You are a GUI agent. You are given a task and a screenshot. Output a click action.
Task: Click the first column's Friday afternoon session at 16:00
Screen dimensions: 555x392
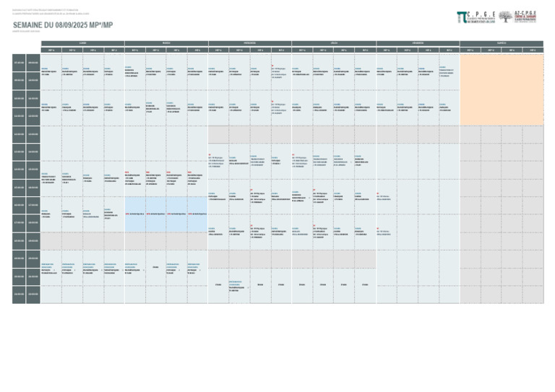click(387, 197)
